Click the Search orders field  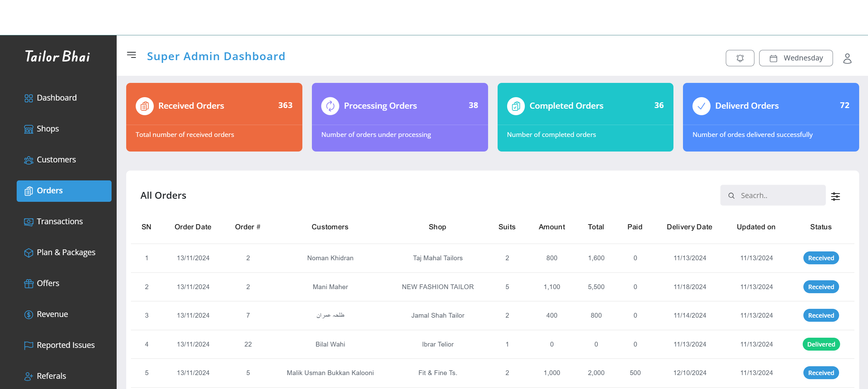coord(779,195)
